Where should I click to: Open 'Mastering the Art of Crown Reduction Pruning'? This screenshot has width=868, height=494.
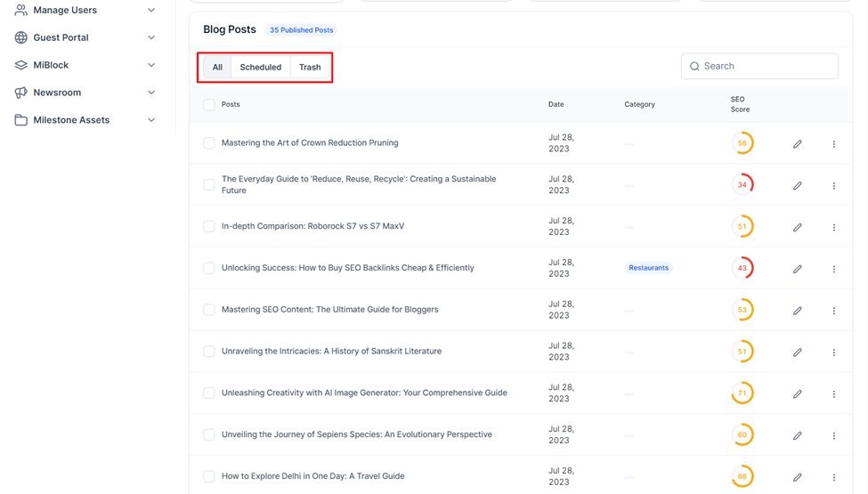tap(310, 142)
